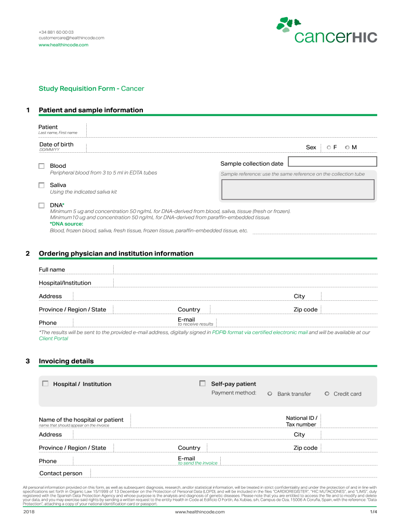The height and width of the screenshot is (532, 400).
Task: Choose the M sex radio button
Action: point(347,148)
